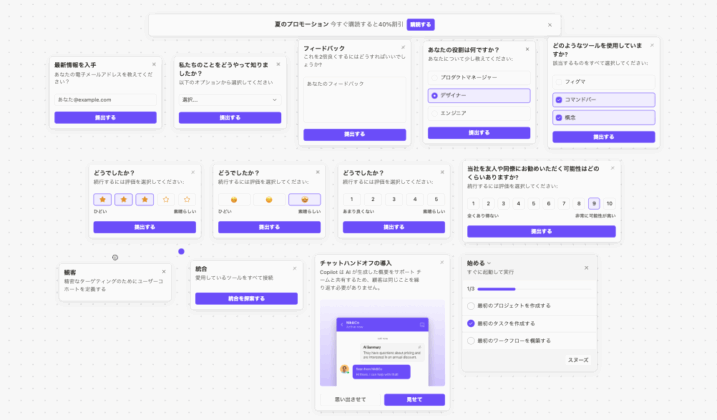717x420 pixels.
Task: Click the スヌーズ button
Action: pos(578,360)
